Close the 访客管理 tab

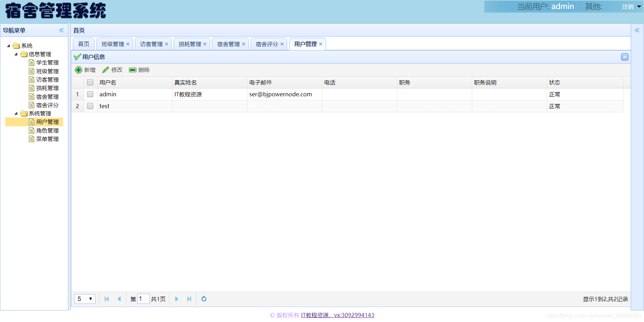[x=167, y=44]
